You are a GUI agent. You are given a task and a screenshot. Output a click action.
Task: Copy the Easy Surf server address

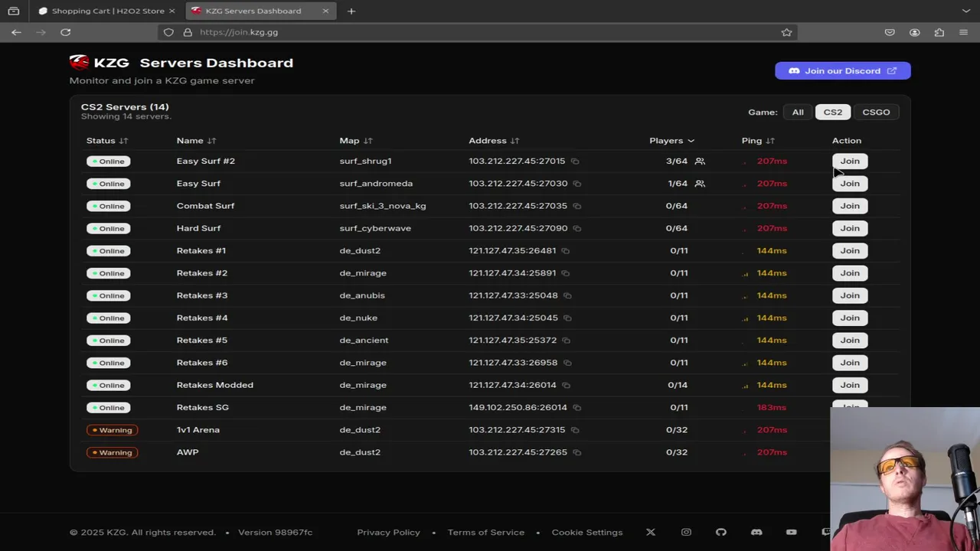[577, 184]
